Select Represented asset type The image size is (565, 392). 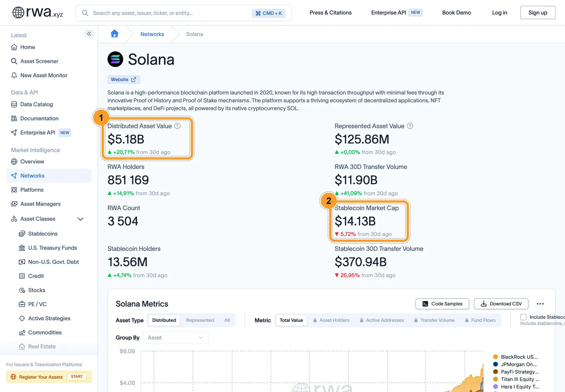pyautogui.click(x=200, y=320)
